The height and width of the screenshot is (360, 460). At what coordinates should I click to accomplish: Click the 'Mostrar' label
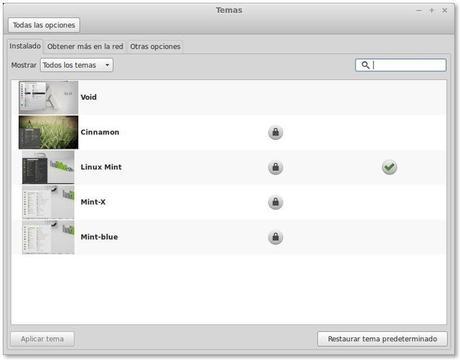pyautogui.click(x=24, y=65)
